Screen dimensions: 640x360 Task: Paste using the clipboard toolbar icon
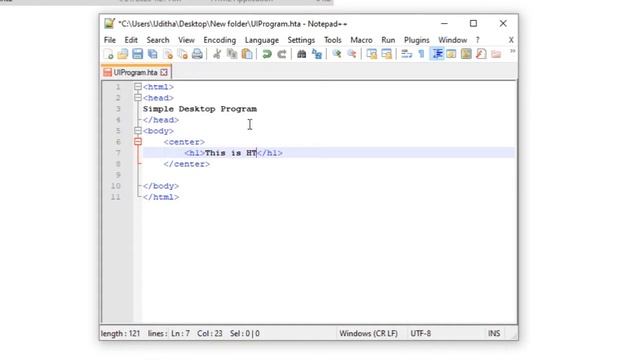point(247,54)
